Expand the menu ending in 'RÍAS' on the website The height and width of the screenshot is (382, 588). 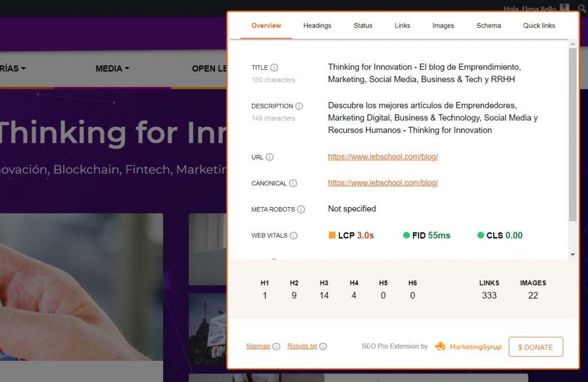pyautogui.click(x=13, y=68)
